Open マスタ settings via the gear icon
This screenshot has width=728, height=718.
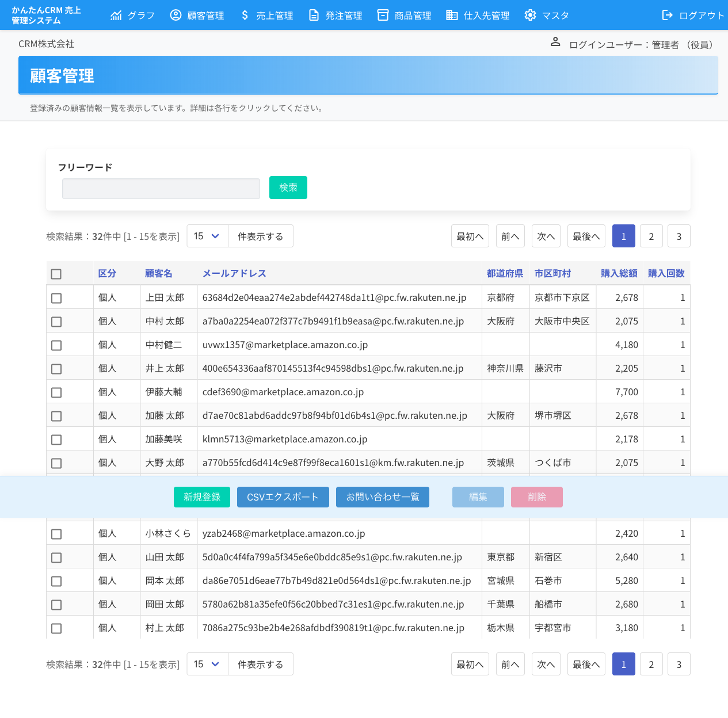click(530, 15)
